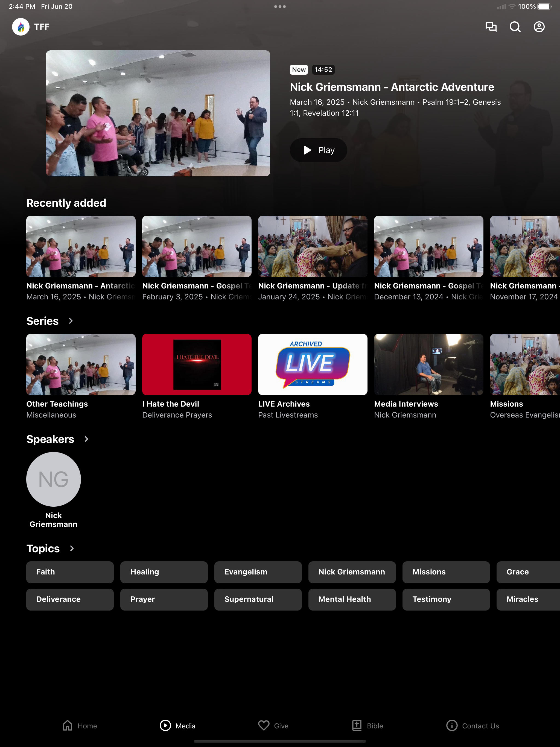Open the January 24, 2025 Update video
Image resolution: width=560 pixels, height=747 pixels.
(313, 246)
